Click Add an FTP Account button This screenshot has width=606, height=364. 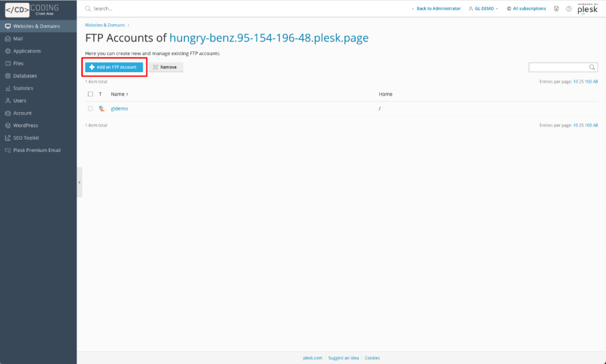pyautogui.click(x=113, y=67)
